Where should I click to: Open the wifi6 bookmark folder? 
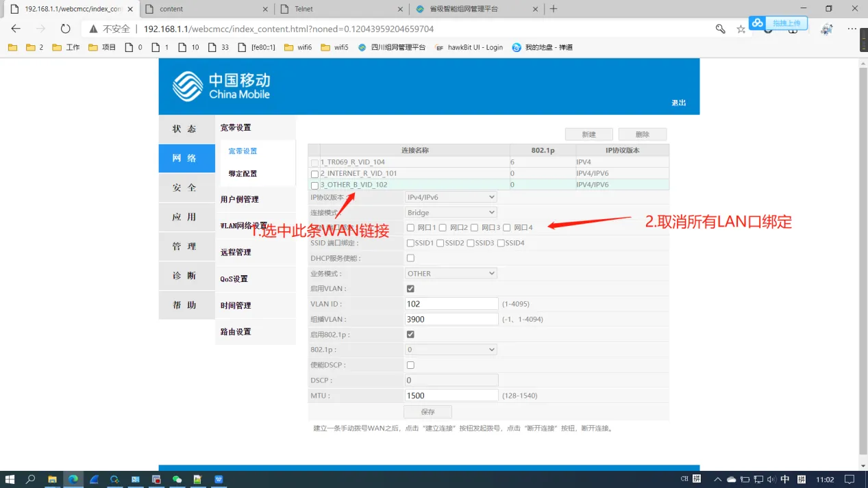click(x=298, y=47)
